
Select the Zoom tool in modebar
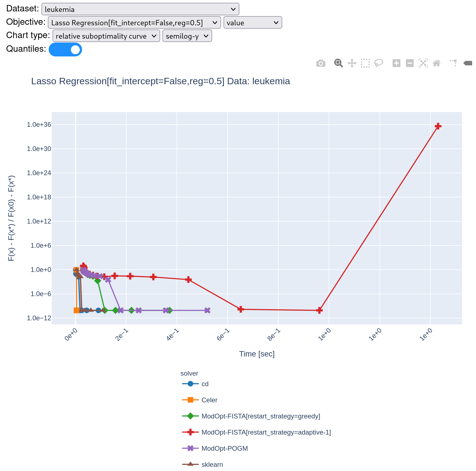[338, 63]
